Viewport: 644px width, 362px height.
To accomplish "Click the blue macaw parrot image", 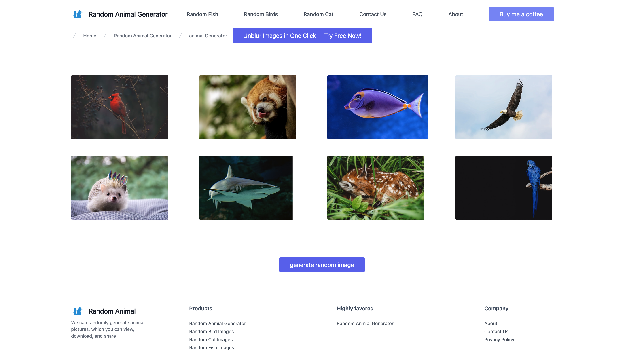I will tap(504, 188).
